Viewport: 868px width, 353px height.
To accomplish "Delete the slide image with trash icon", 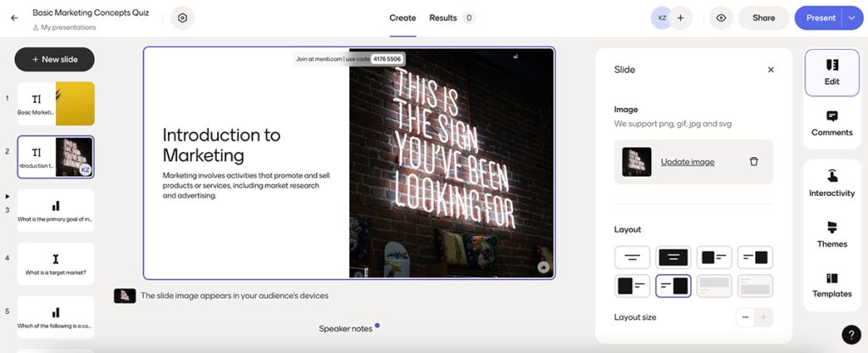I will click(x=754, y=162).
